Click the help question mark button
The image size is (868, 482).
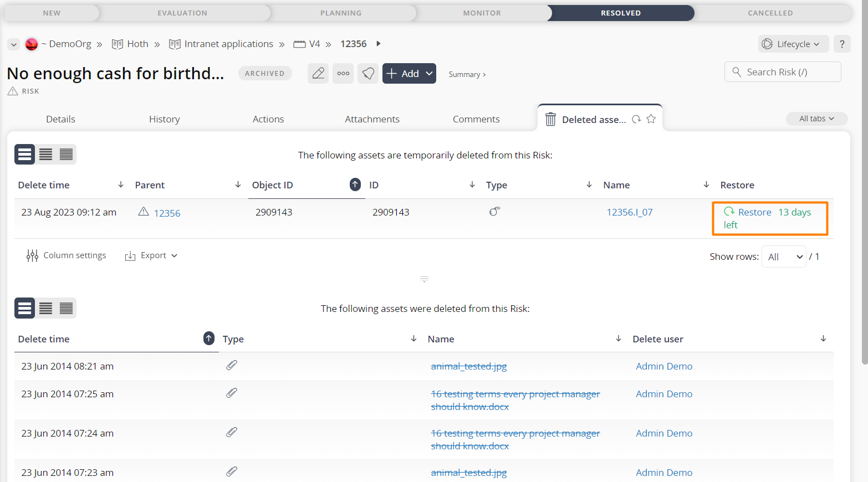tap(842, 44)
